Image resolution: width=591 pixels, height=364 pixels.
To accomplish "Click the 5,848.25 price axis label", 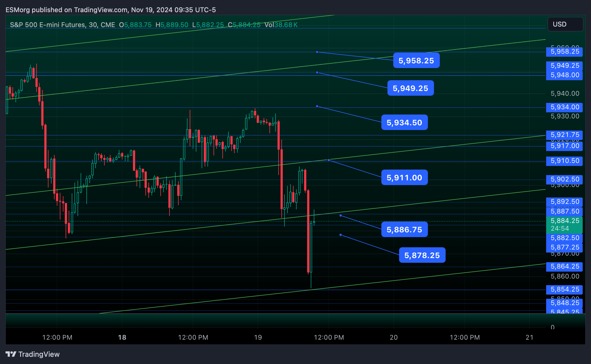I will [564, 303].
